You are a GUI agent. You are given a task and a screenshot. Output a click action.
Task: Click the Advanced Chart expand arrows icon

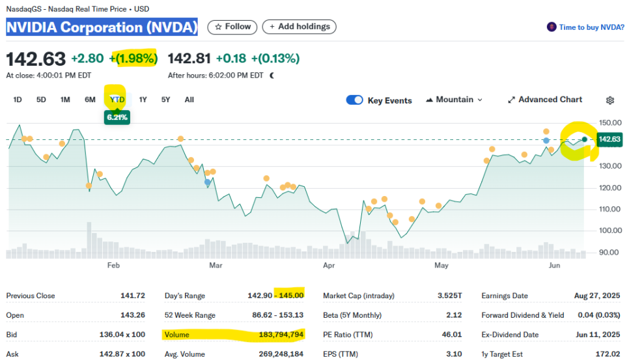(511, 100)
